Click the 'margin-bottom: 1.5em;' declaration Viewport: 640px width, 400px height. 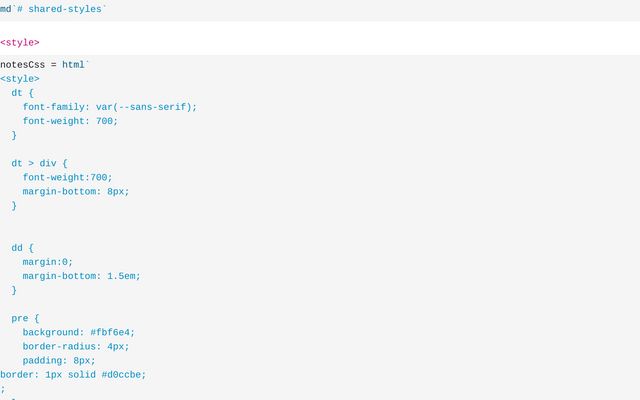click(81, 276)
